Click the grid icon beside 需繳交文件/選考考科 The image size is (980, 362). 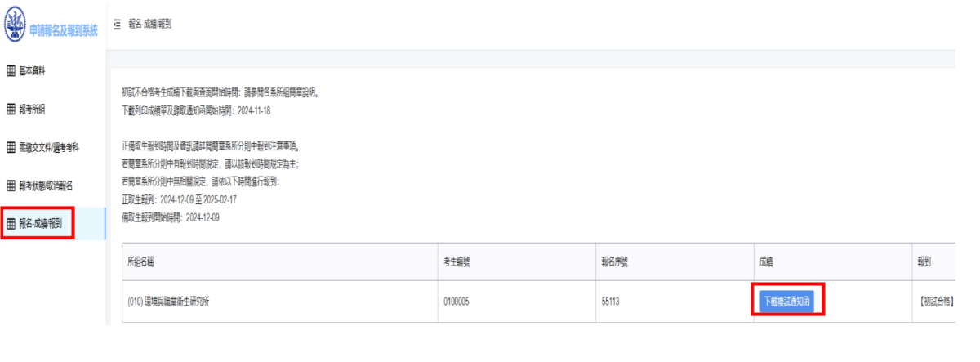[x=11, y=147]
